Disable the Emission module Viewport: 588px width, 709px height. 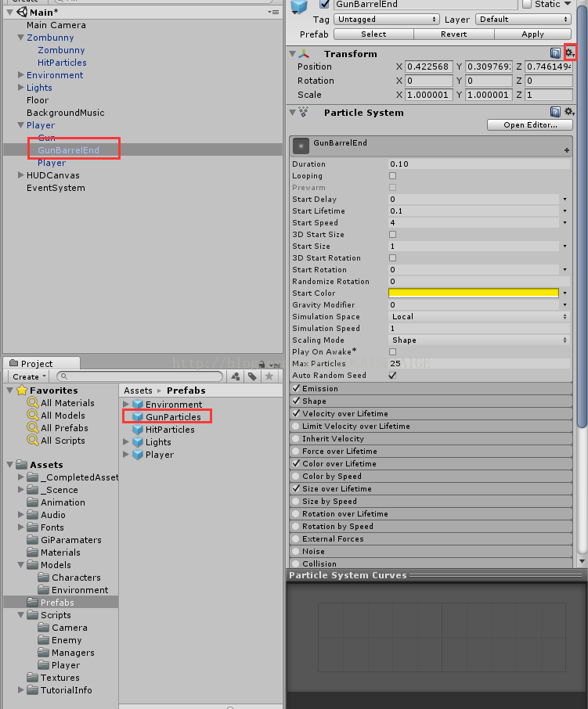pos(296,388)
